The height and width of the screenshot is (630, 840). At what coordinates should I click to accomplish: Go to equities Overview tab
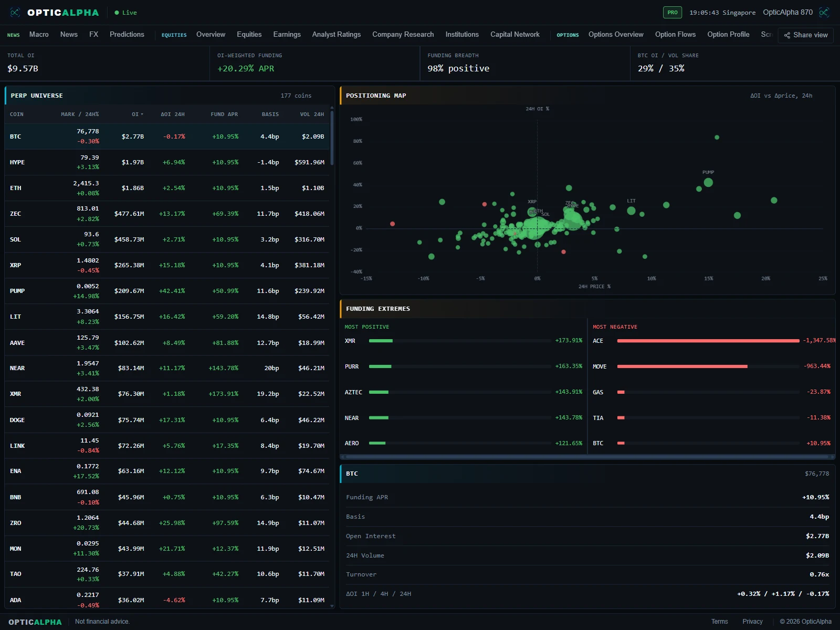click(x=211, y=35)
